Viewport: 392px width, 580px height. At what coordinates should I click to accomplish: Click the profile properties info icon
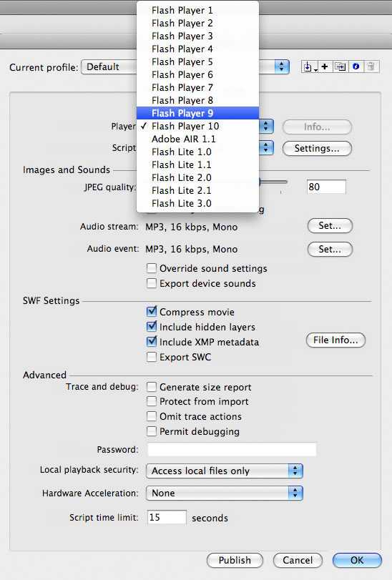tap(356, 67)
